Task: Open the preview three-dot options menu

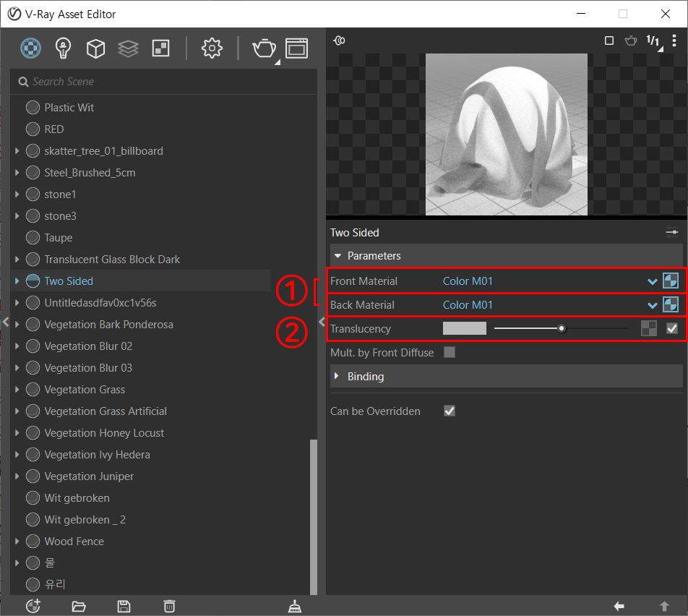Action: click(674, 40)
